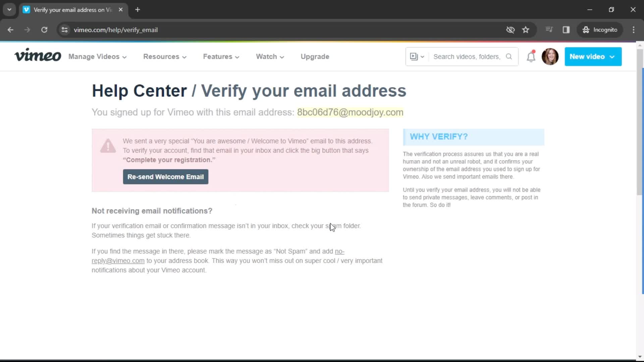The height and width of the screenshot is (362, 644).
Task: Click the address bar input field
Action: pos(115,29)
